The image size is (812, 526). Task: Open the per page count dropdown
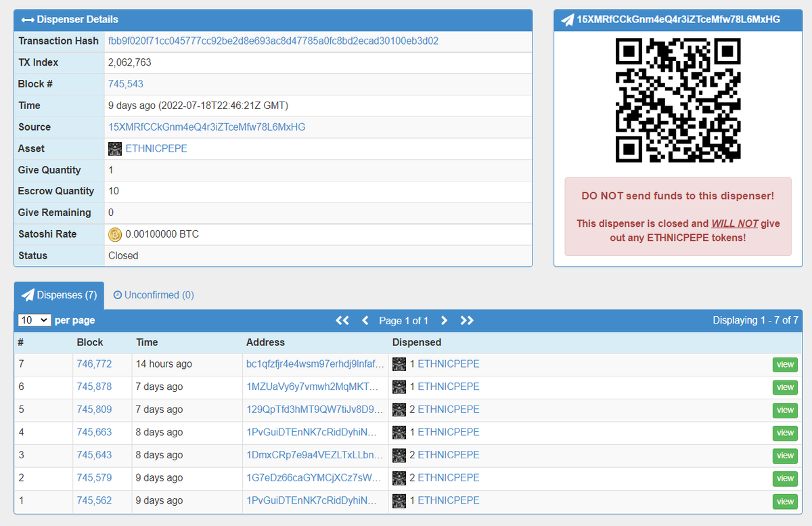[35, 320]
